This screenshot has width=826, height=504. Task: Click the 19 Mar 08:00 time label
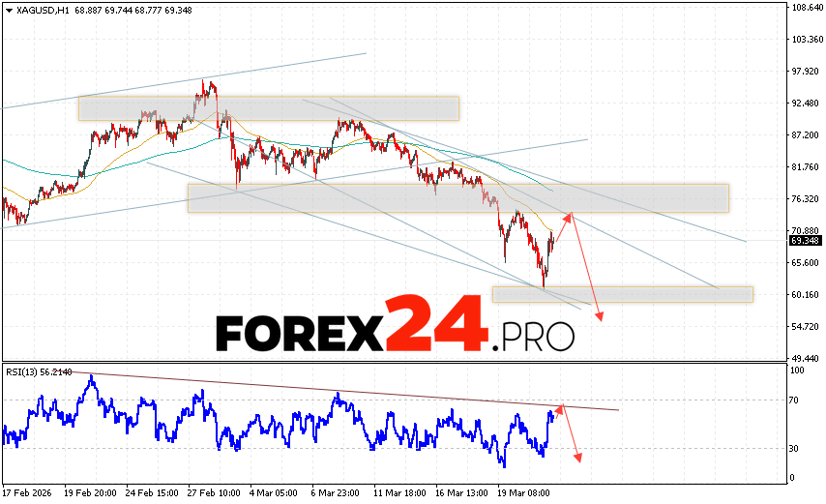click(521, 491)
